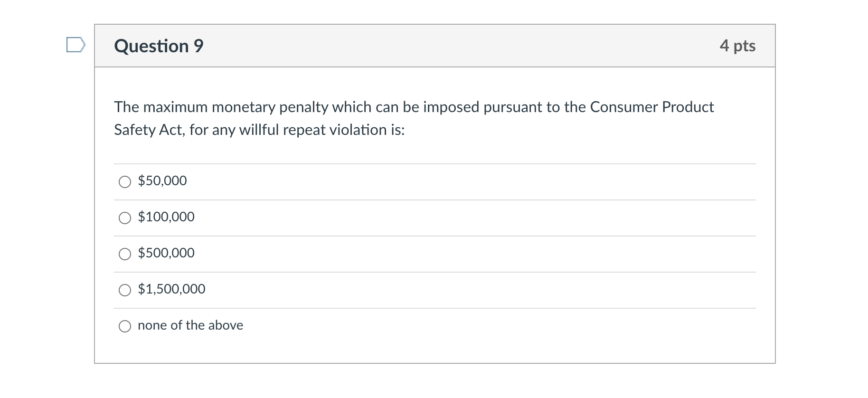Click the $50,000 answer label
Viewport: 868px width, 398px height.
point(162,180)
